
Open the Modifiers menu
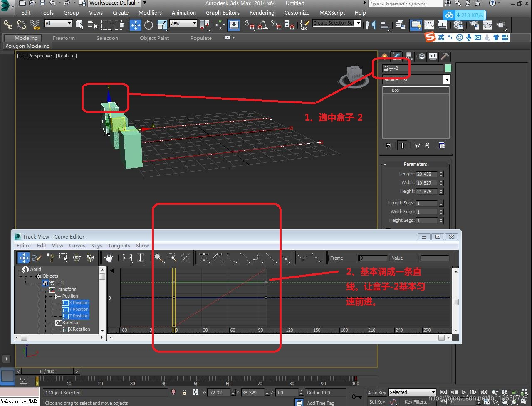pyautogui.click(x=150, y=12)
